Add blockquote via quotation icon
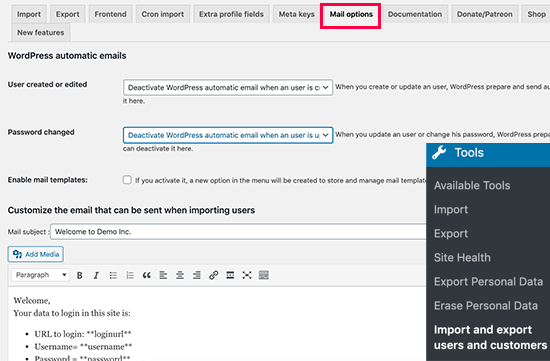Viewport: 550px width, 361px height. [x=146, y=275]
